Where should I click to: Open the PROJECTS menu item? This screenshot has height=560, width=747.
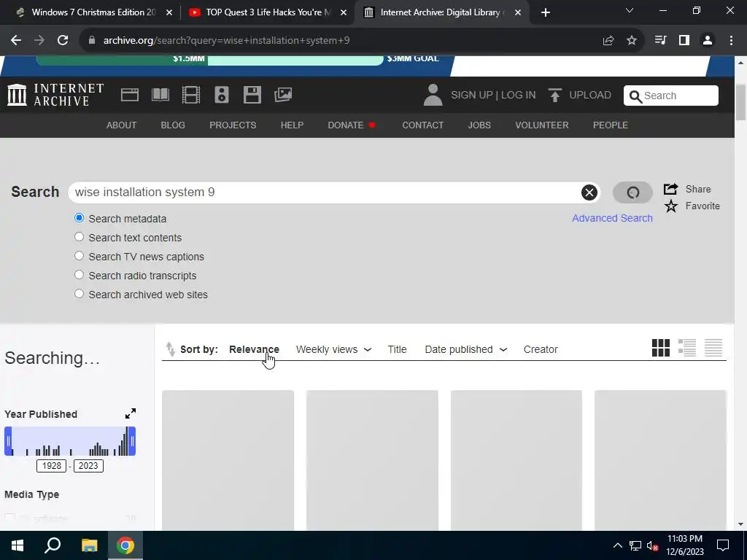point(233,125)
